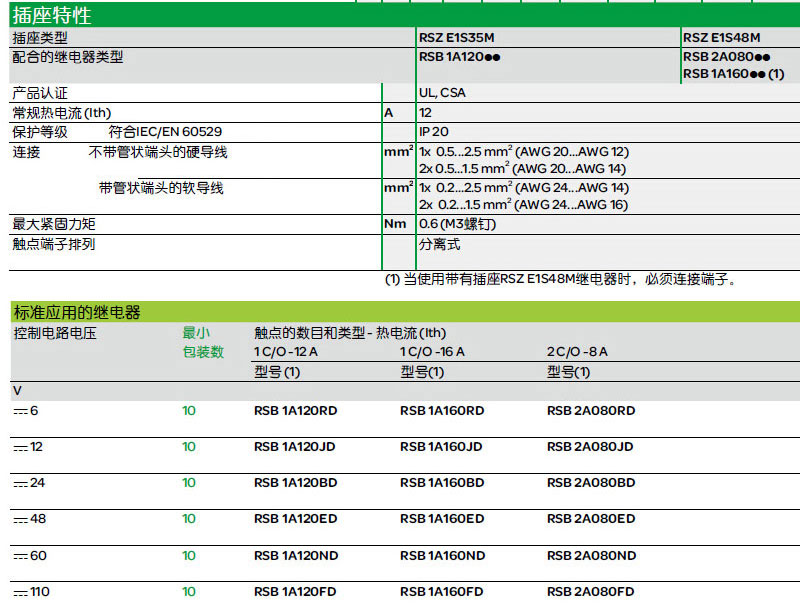Click the 触点端子排列 row label

[x=54, y=244]
